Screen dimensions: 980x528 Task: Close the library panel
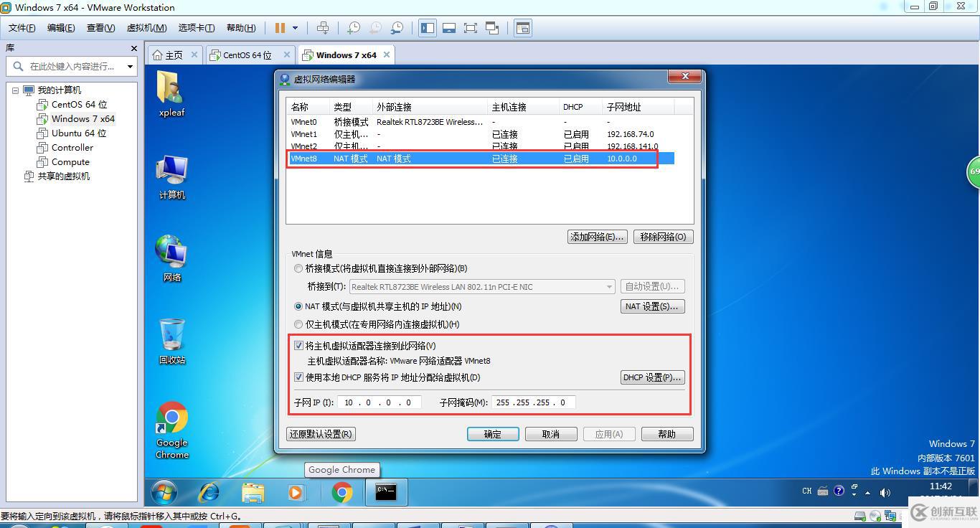click(133, 48)
